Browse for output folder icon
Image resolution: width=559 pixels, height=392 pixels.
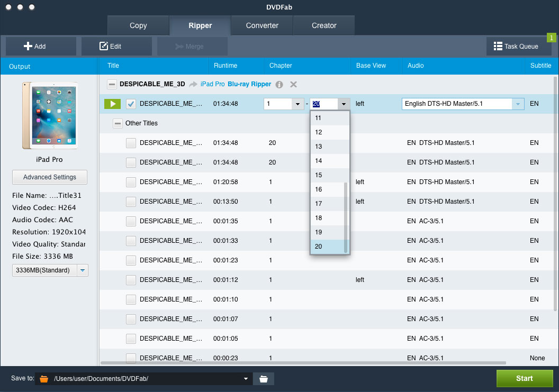[x=264, y=379]
